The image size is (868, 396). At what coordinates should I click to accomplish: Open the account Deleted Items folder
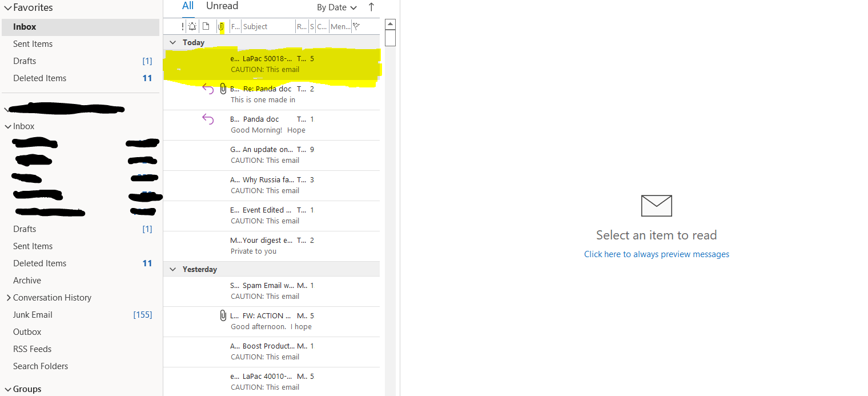81,263
